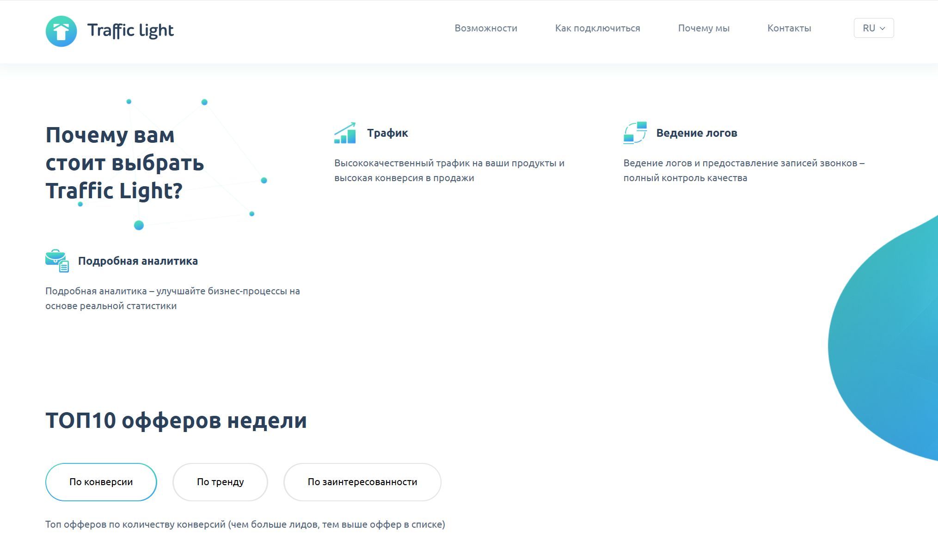Navigate to Почему мы
Screen dimensions: 938x560
point(703,28)
